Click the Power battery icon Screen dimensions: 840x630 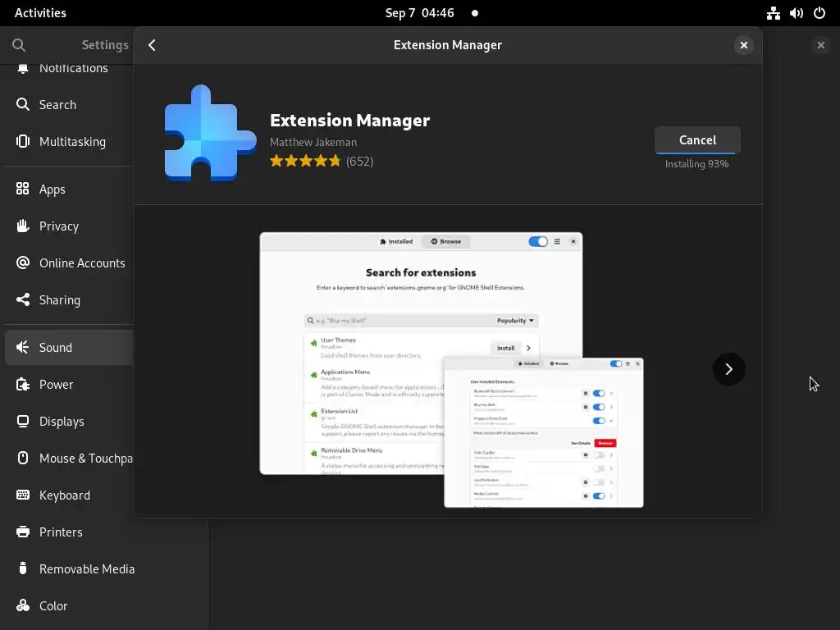[22, 384]
